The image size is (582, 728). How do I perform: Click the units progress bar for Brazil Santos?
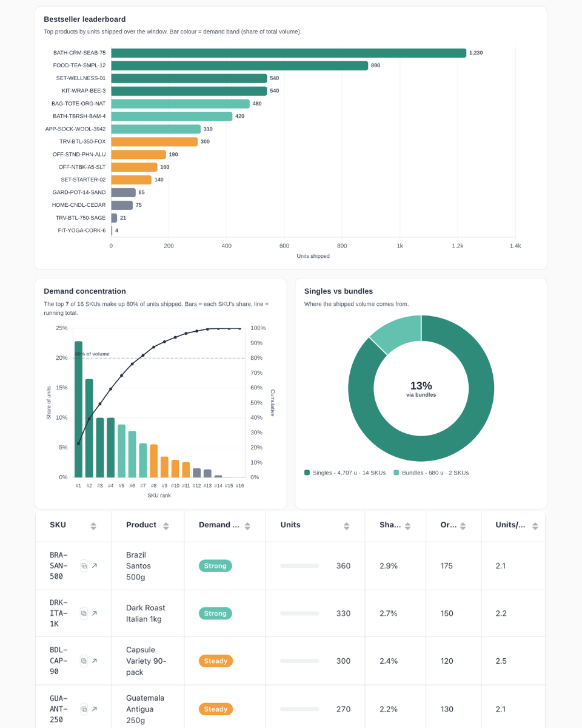pos(299,565)
